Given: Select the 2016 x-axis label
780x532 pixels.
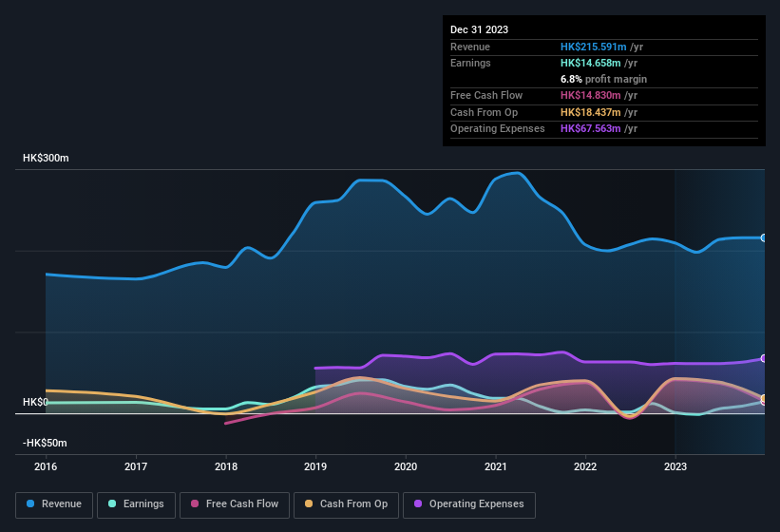Looking at the screenshot, I should coord(46,466).
